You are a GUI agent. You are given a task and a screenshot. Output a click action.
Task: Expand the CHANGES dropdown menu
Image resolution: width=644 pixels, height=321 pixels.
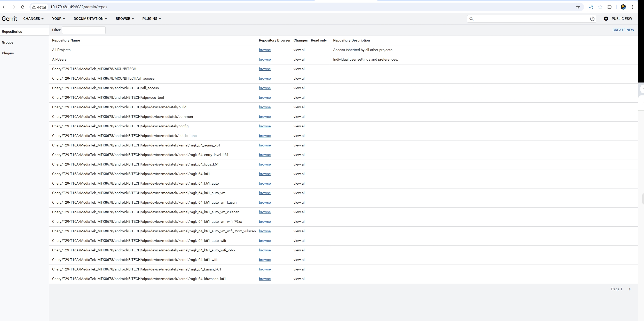click(x=33, y=19)
